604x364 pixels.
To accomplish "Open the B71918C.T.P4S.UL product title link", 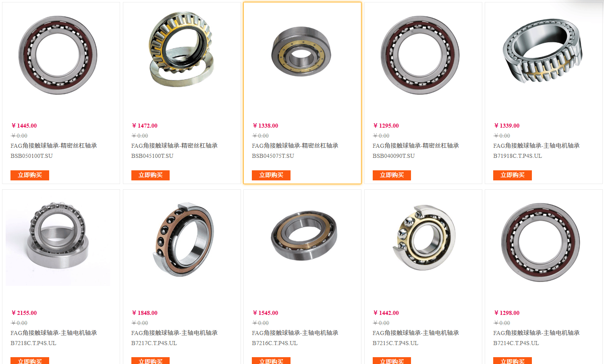I will click(536, 151).
